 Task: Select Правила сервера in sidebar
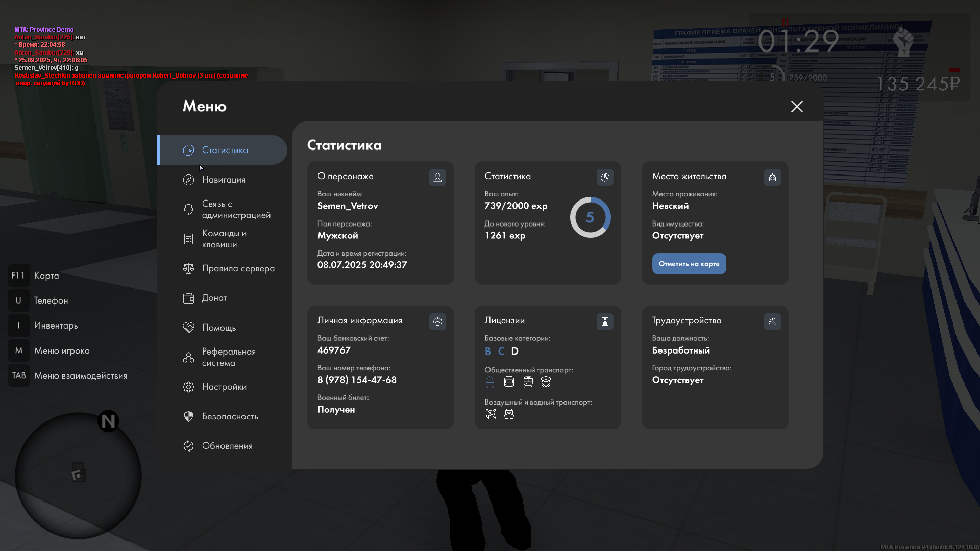coord(238,268)
